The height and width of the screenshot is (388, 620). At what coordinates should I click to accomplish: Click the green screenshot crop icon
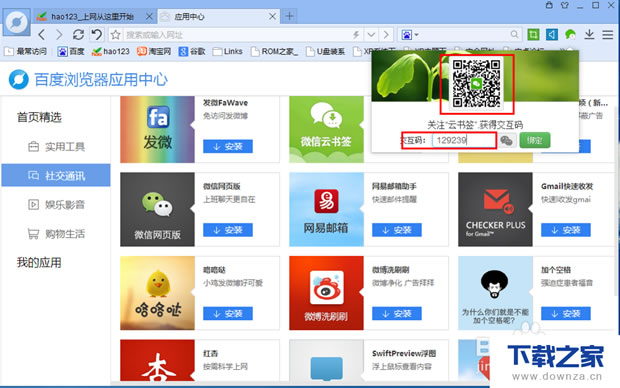click(533, 35)
